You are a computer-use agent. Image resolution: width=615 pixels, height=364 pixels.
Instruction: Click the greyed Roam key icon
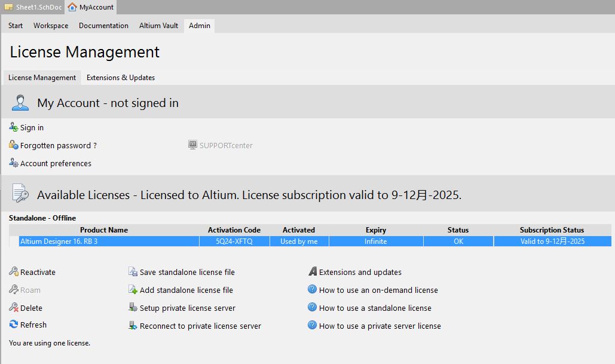pyautogui.click(x=13, y=289)
